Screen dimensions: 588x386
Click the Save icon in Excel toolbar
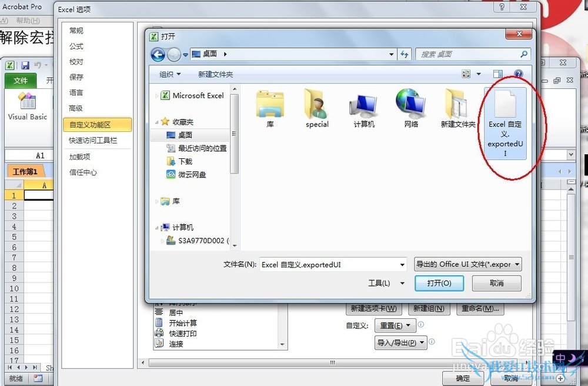25,65
